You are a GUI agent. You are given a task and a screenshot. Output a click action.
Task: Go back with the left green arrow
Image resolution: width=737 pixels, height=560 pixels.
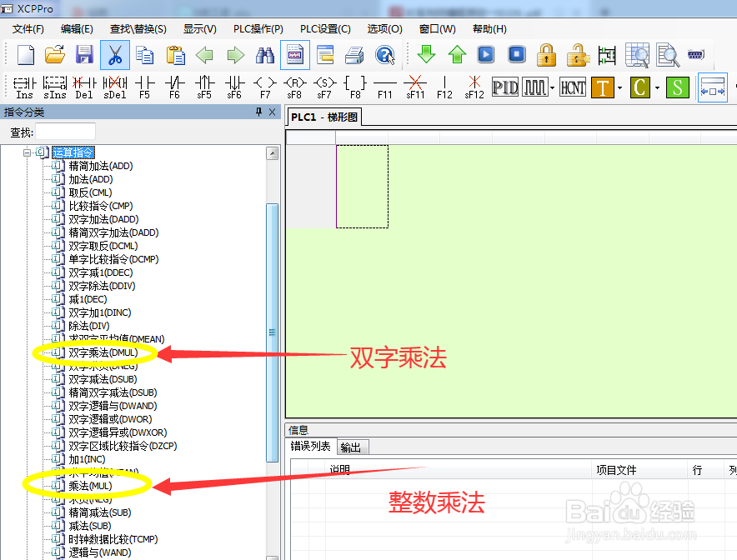pyautogui.click(x=204, y=55)
